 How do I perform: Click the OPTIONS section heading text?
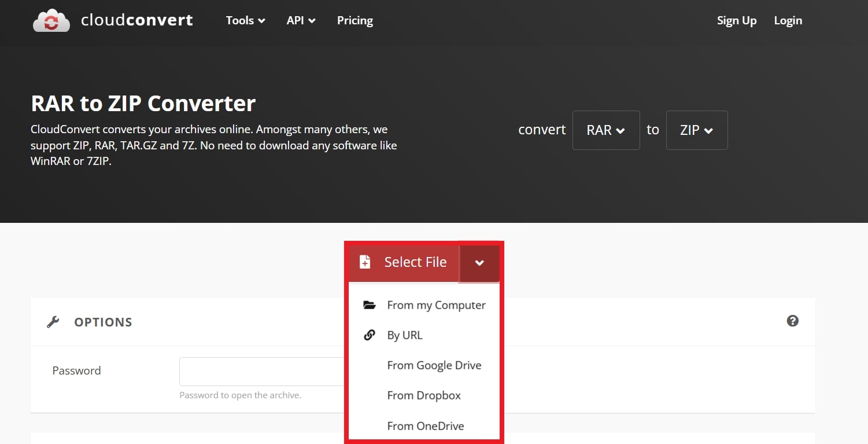(x=103, y=322)
